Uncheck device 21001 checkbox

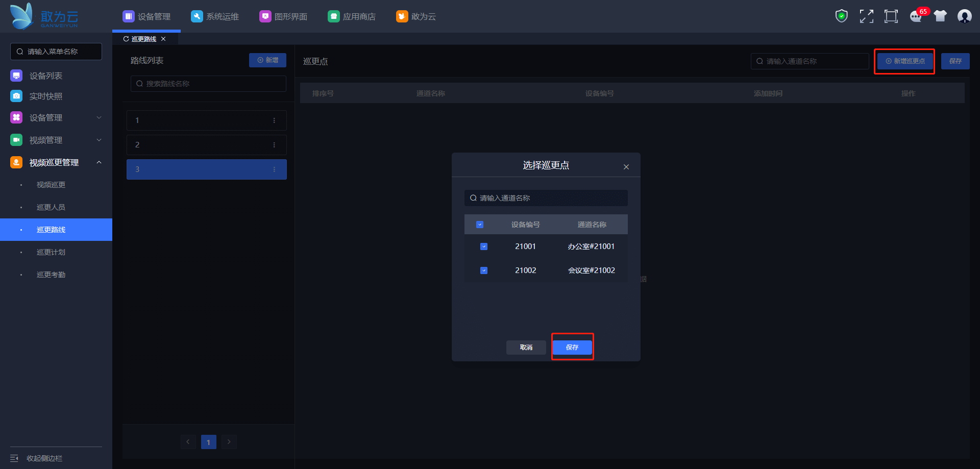tap(484, 246)
